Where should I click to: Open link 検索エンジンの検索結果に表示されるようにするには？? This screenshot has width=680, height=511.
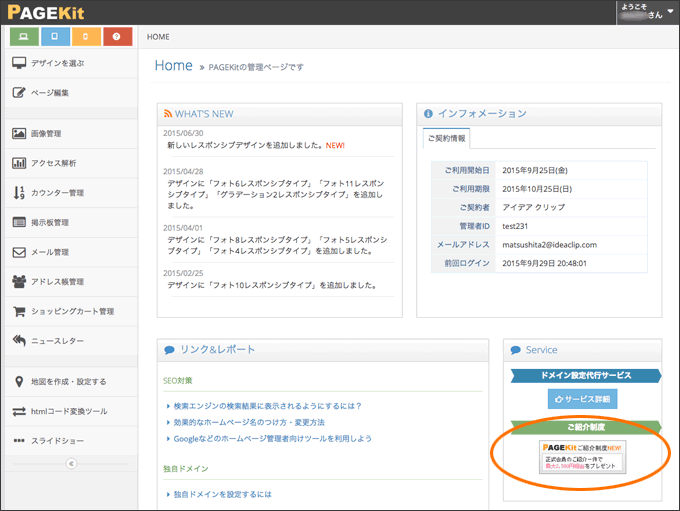click(x=267, y=406)
